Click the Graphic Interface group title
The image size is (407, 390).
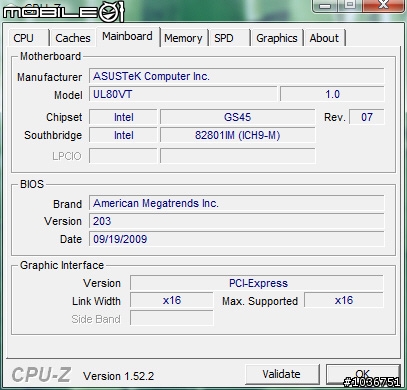62,265
